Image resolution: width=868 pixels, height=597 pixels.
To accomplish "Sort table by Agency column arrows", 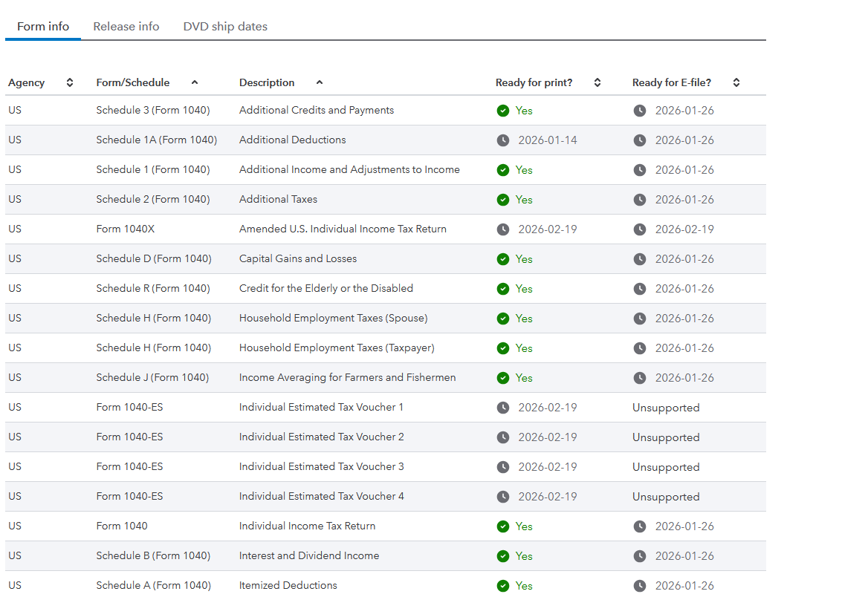I will (70, 82).
